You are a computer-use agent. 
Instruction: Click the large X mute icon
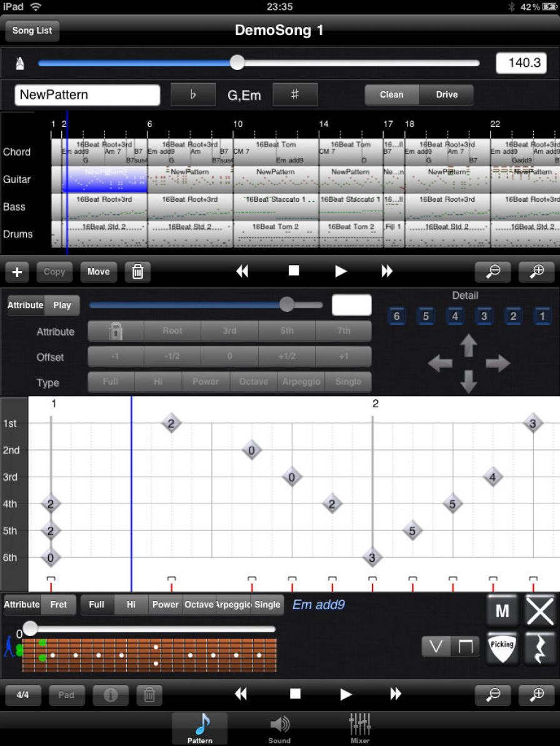(x=540, y=610)
